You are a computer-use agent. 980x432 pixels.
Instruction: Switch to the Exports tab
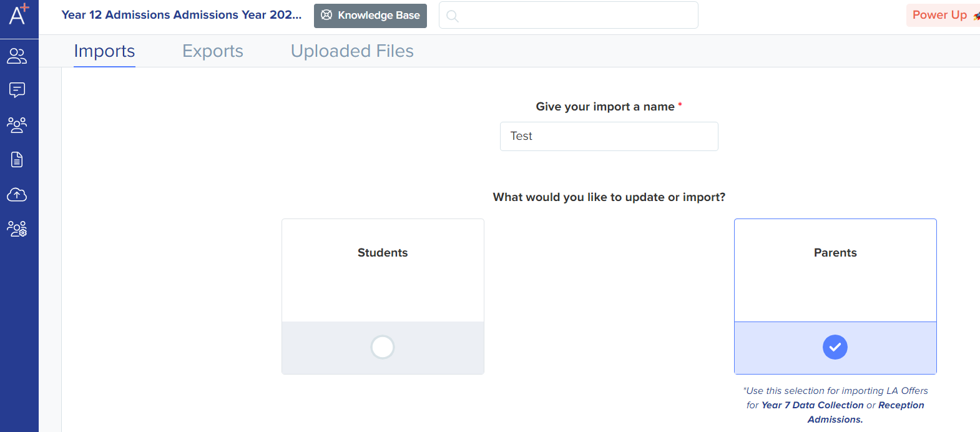213,51
